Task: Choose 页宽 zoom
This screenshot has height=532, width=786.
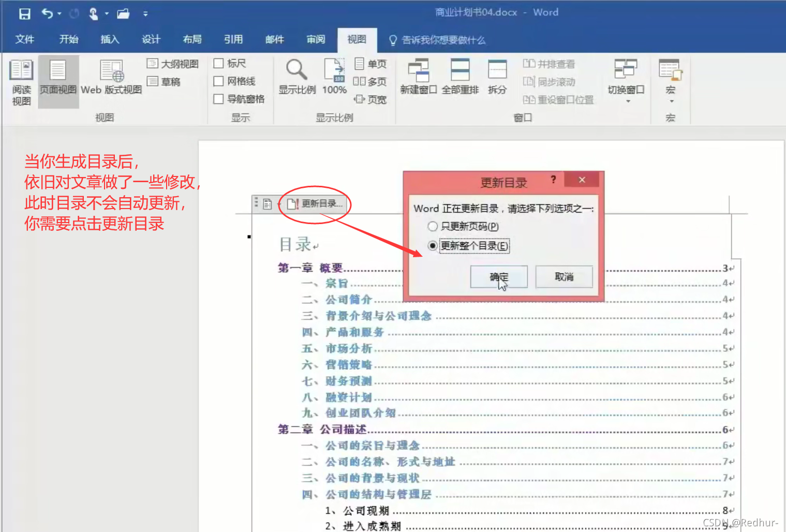Action: click(x=370, y=99)
